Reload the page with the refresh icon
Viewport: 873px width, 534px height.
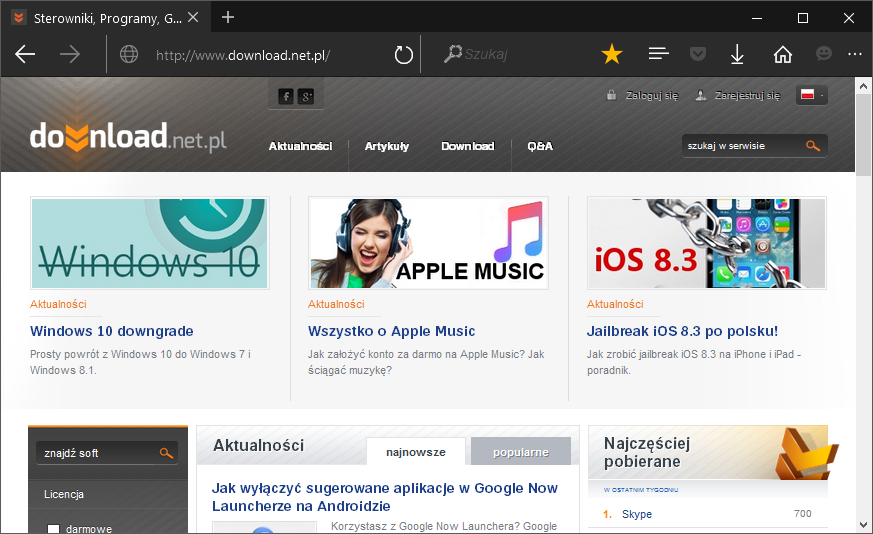pyautogui.click(x=404, y=55)
